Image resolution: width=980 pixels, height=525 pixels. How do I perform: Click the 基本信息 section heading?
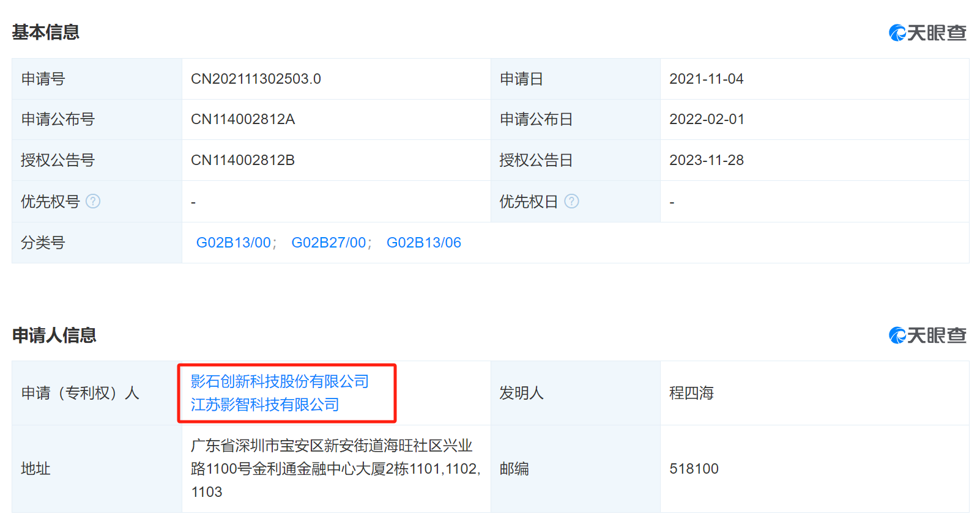(46, 32)
